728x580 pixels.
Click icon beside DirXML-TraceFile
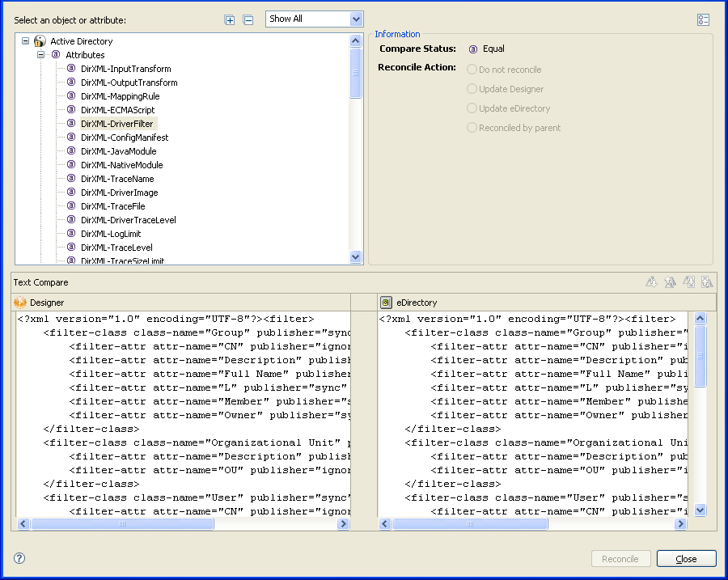click(x=71, y=205)
